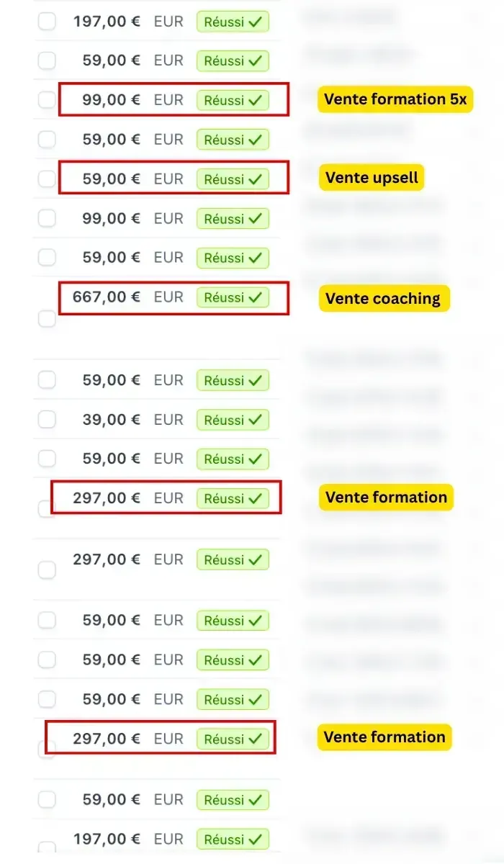Click EUR in the 667,00 € row

pos(168,297)
